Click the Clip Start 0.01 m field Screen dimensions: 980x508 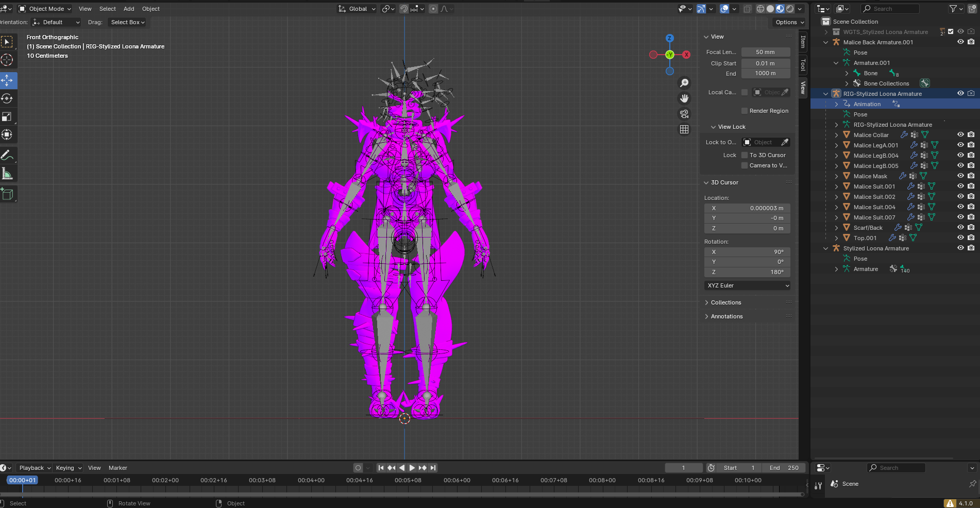[766, 63]
